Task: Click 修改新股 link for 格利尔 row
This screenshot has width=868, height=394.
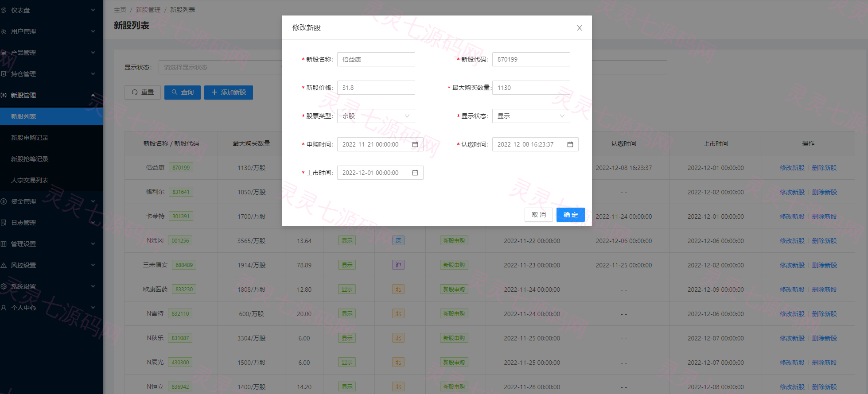Action: coord(792,192)
